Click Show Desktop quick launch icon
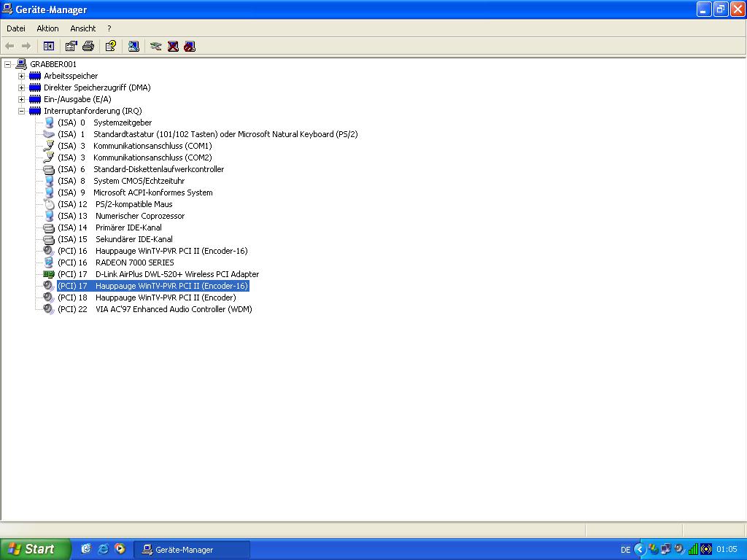 (x=86, y=549)
